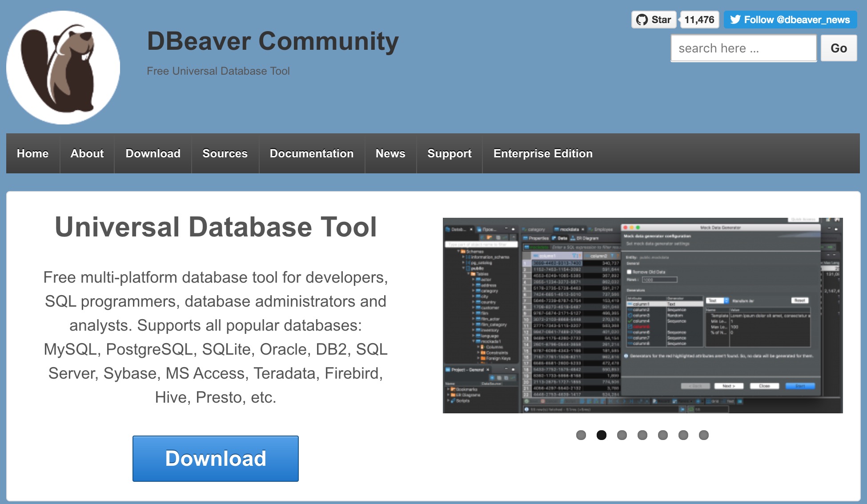Click the DBeaver beaver logo

pos(63,68)
